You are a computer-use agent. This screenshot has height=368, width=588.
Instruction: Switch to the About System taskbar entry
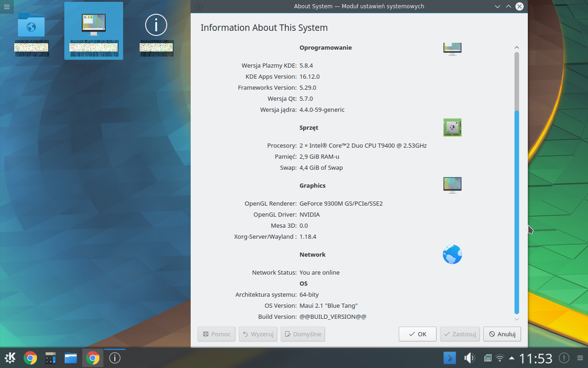click(x=115, y=358)
